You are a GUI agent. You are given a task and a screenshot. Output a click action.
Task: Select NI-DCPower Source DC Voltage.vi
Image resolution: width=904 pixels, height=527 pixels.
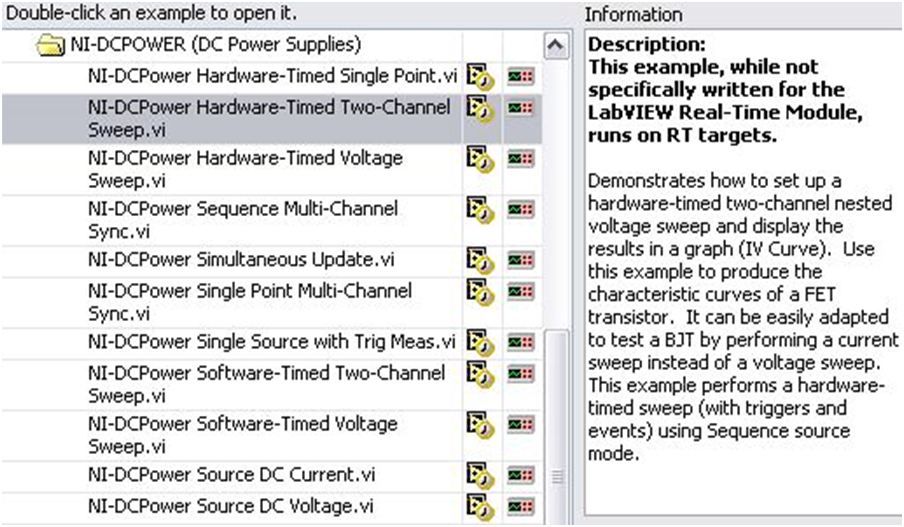231,505
